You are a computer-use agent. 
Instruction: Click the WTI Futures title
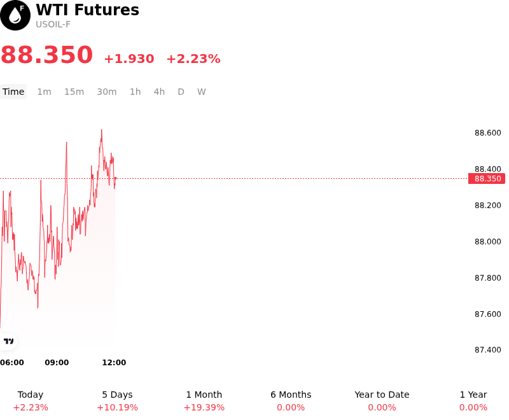(x=87, y=10)
